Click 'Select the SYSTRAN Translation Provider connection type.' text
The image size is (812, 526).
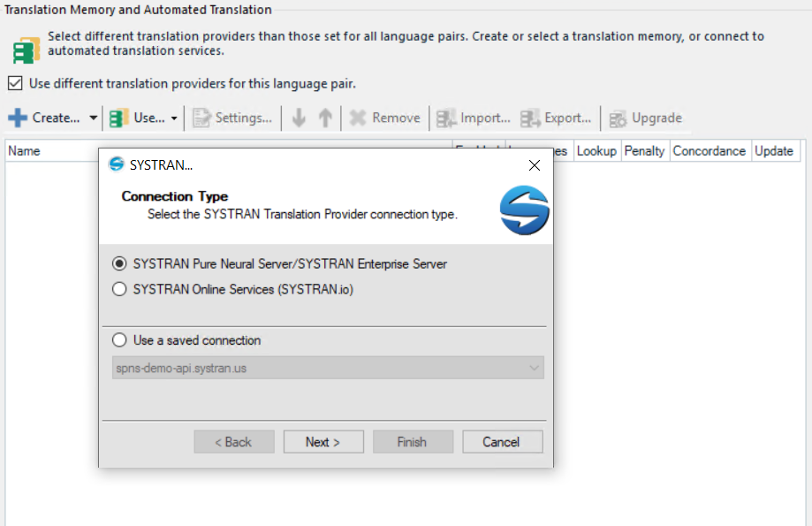(x=302, y=214)
